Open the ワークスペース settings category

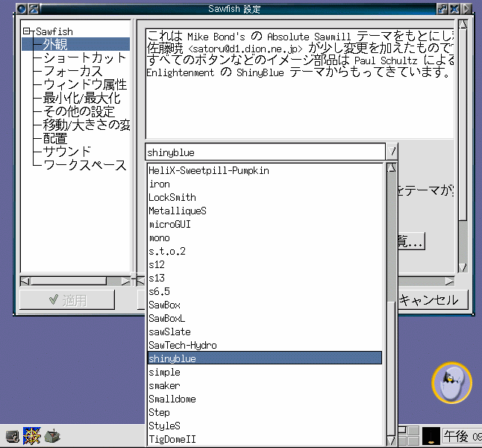[85, 165]
